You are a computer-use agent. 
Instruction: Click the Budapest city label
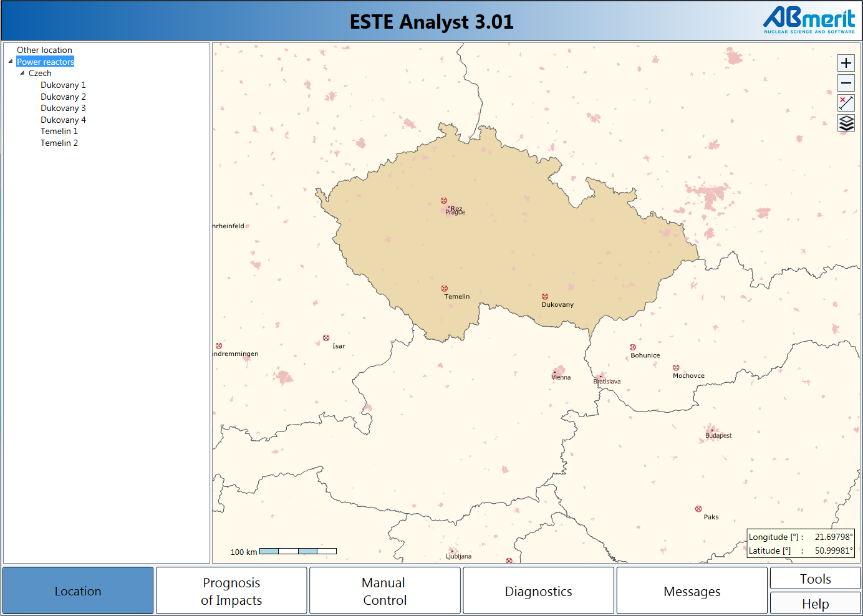point(718,436)
